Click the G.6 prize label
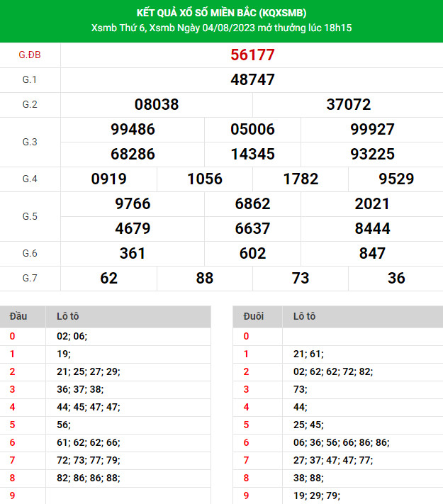Viewport: 443px width, 504px height. tap(30, 253)
